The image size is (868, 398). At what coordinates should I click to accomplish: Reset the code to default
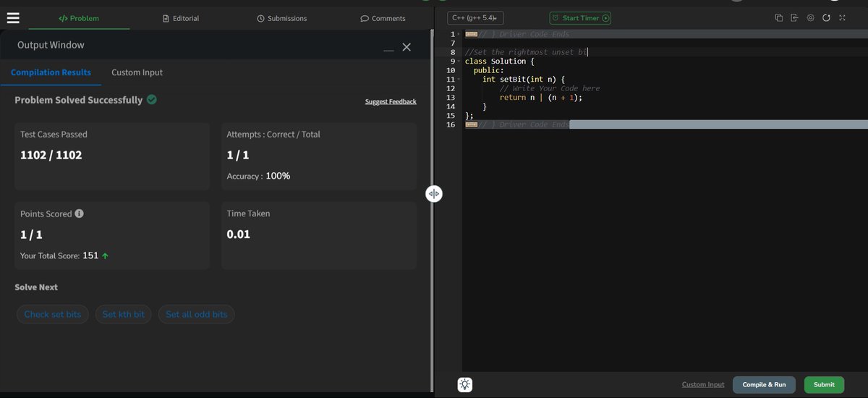coord(826,18)
